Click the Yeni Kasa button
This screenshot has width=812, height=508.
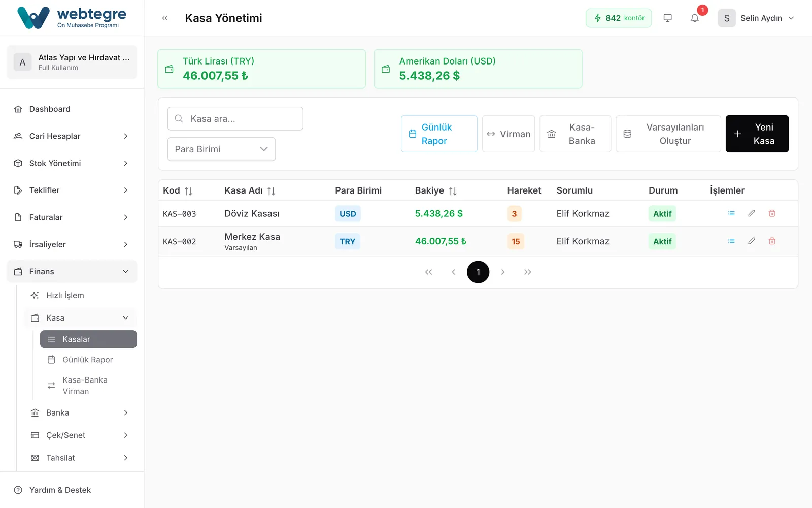pos(757,134)
